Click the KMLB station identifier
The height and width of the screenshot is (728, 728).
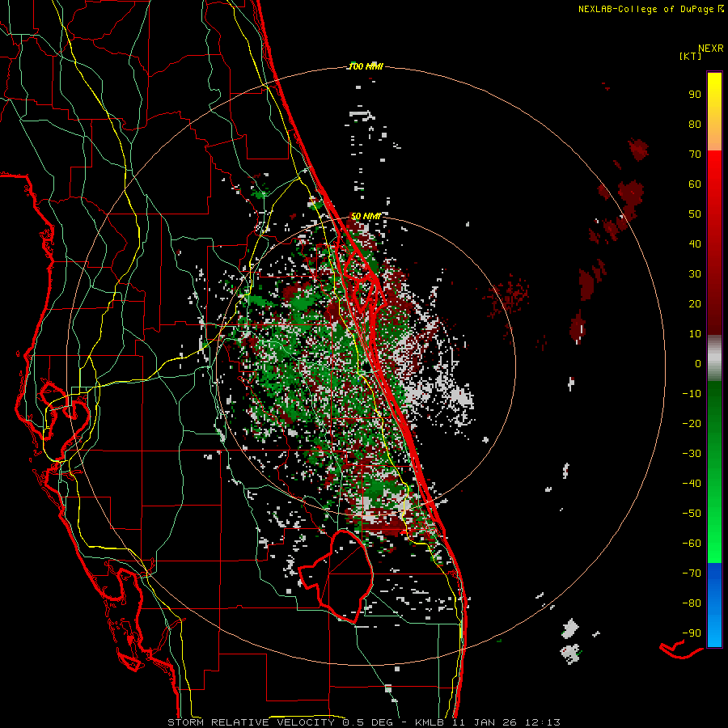[x=430, y=722]
